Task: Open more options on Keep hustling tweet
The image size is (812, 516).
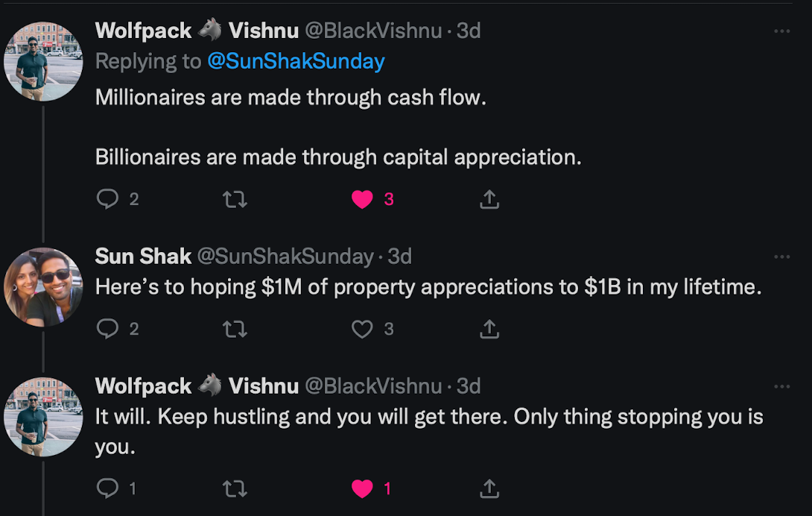Action: [782, 386]
